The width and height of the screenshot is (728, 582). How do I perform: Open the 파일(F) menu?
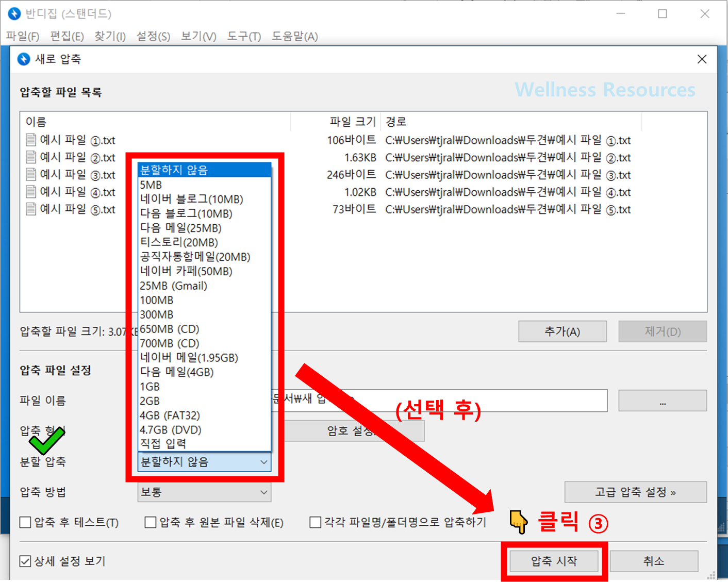[x=23, y=37]
